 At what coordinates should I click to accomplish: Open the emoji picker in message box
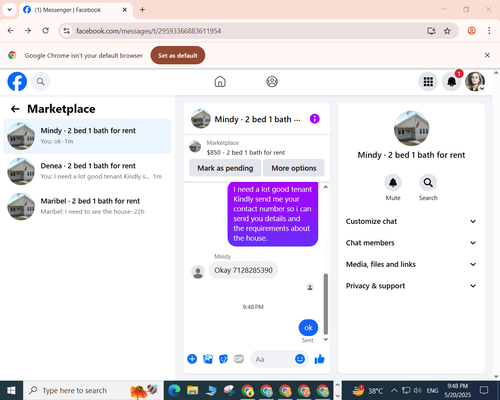click(300, 359)
